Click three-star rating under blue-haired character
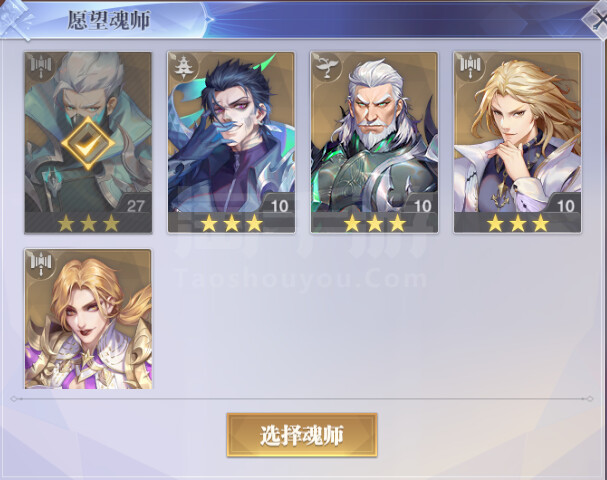This screenshot has width=607, height=480. tap(231, 223)
